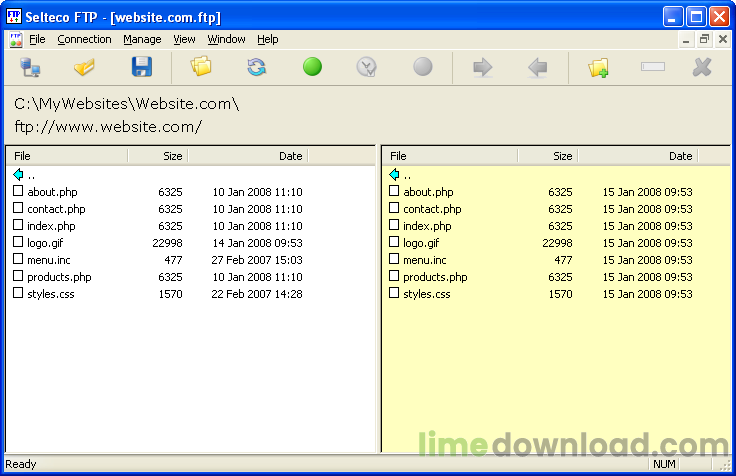Click the open folder with checkmark icon
The height and width of the screenshot is (476, 736).
coord(84,67)
